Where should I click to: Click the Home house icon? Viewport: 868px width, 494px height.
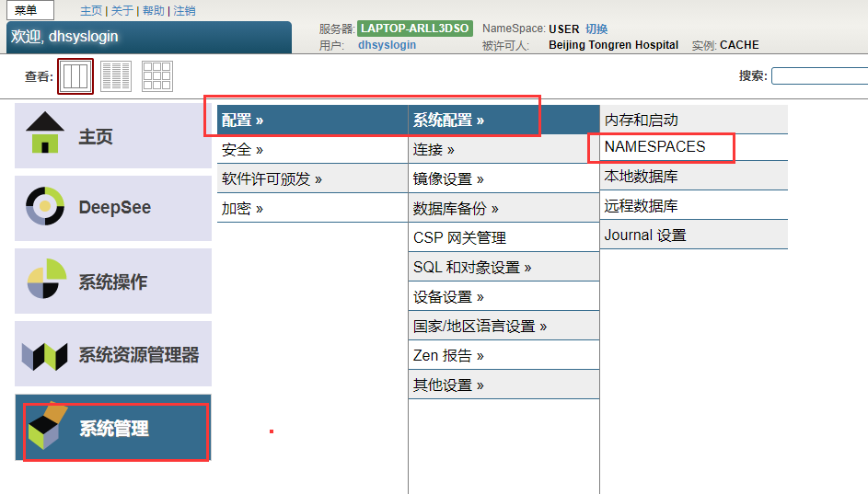pos(45,133)
